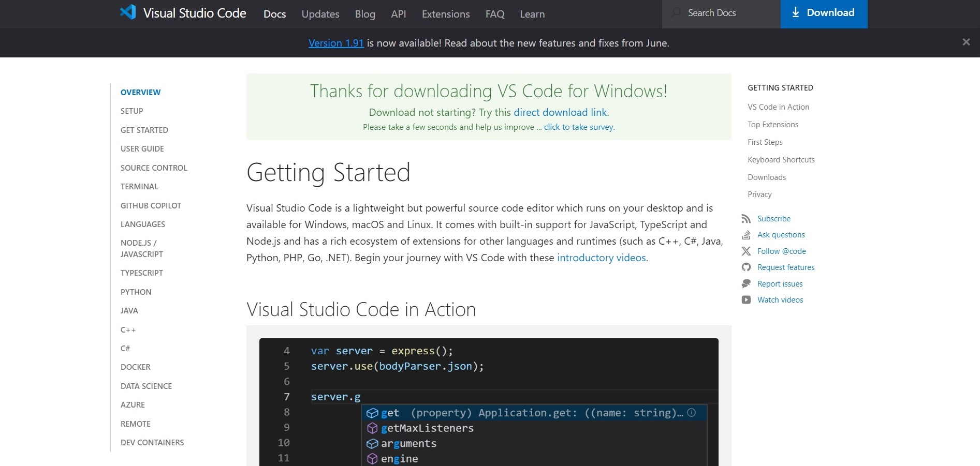The image size is (980, 466).
Task: Click the Download button
Action: pyautogui.click(x=824, y=14)
